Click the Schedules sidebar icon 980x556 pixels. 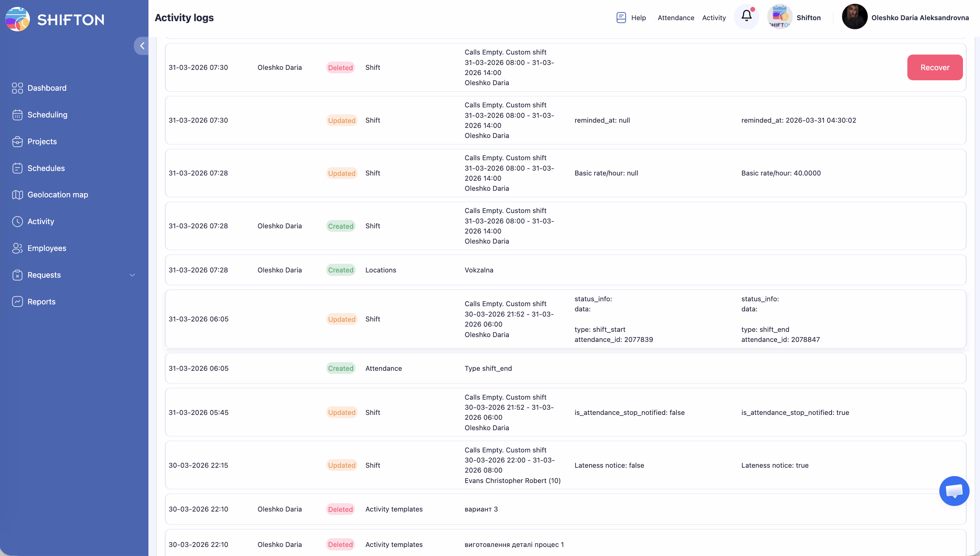[x=17, y=168]
